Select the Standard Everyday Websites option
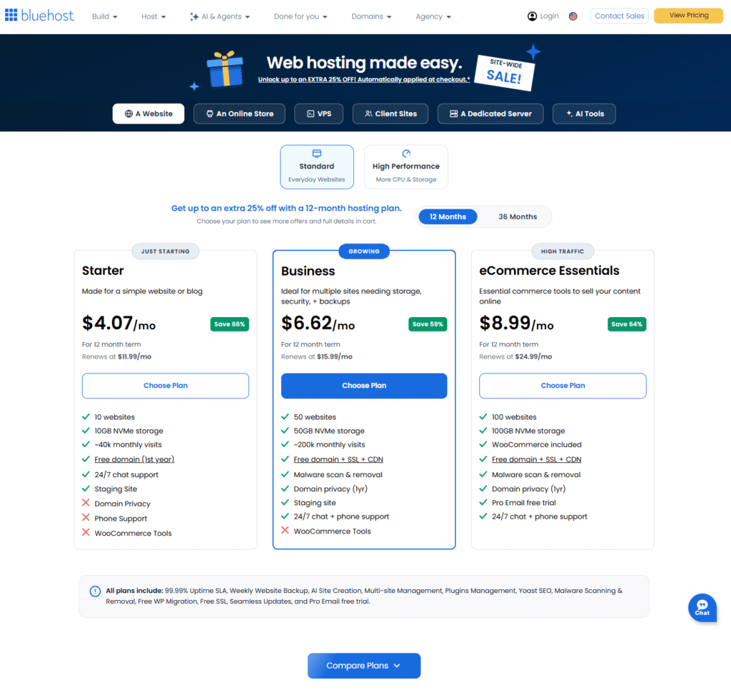731x700 pixels. [317, 167]
